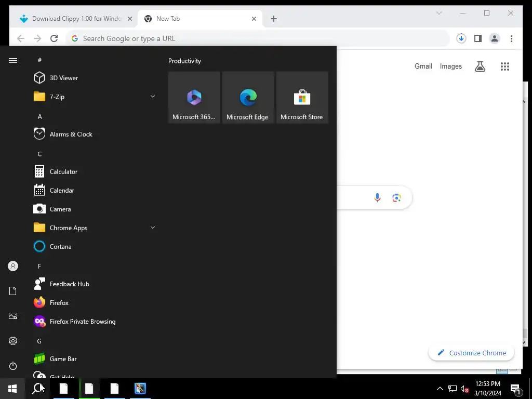Image resolution: width=532 pixels, height=399 pixels.
Task: Launch Alarms & Clock app
Action: point(95,134)
